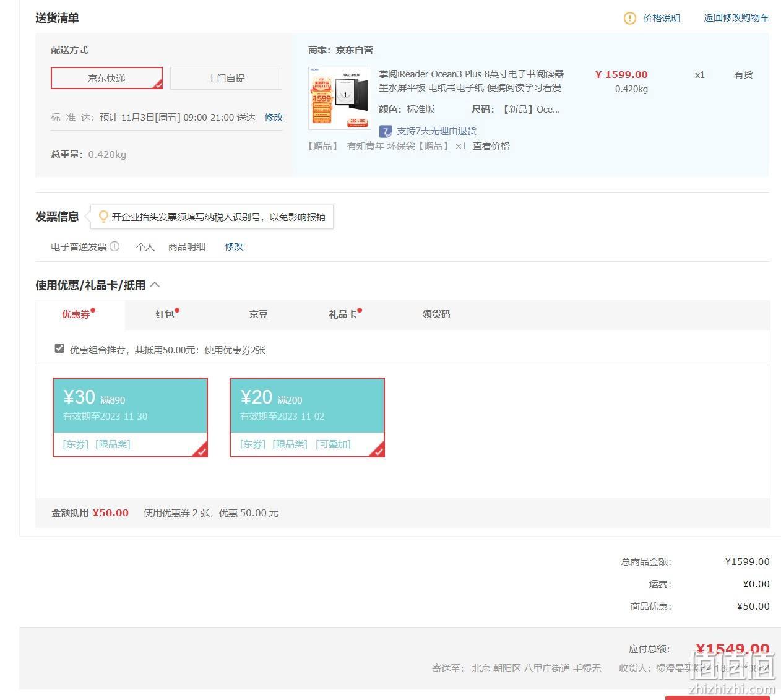Click the 个人 invoice title text
The width and height of the screenshot is (781, 700).
(x=145, y=246)
